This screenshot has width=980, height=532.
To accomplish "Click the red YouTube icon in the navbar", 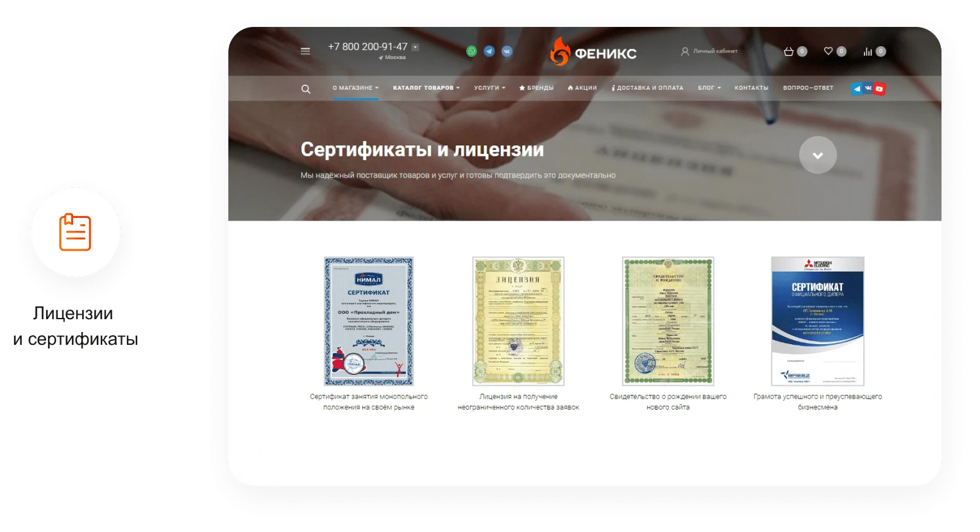I will 879,88.
